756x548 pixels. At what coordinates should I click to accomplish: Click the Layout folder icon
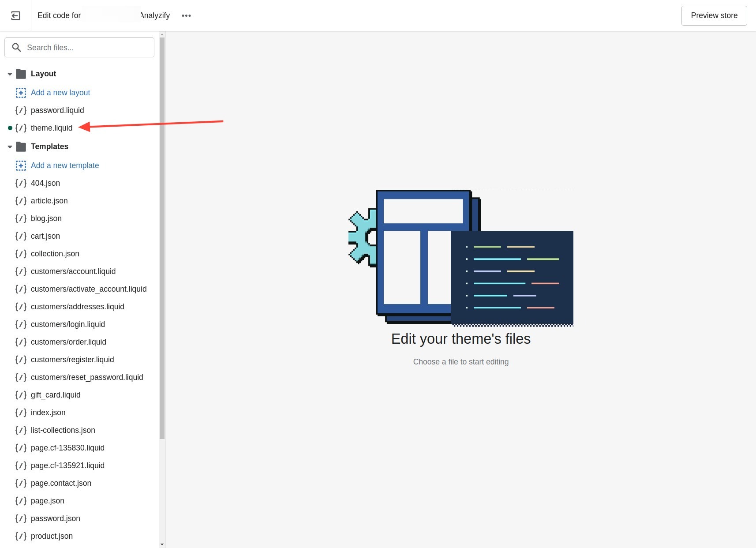tap(21, 74)
